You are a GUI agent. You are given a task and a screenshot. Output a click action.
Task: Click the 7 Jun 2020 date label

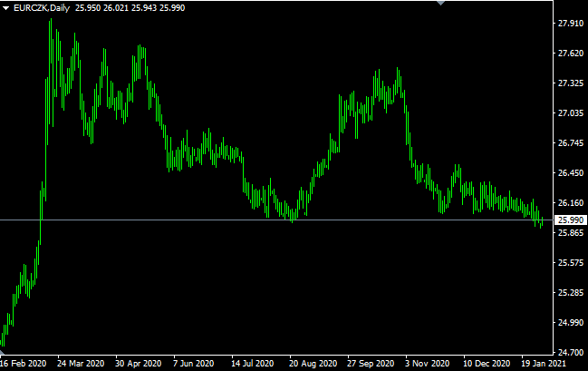click(193, 364)
